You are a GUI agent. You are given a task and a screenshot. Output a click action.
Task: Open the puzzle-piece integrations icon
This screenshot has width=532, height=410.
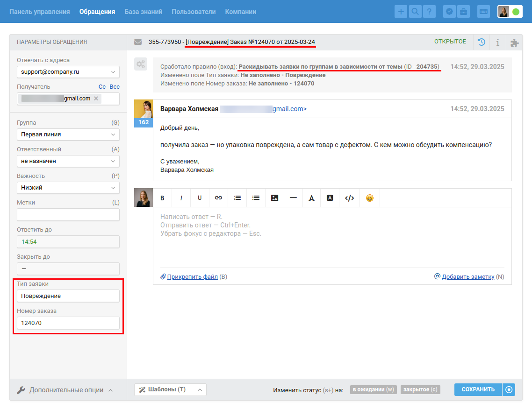(x=514, y=42)
